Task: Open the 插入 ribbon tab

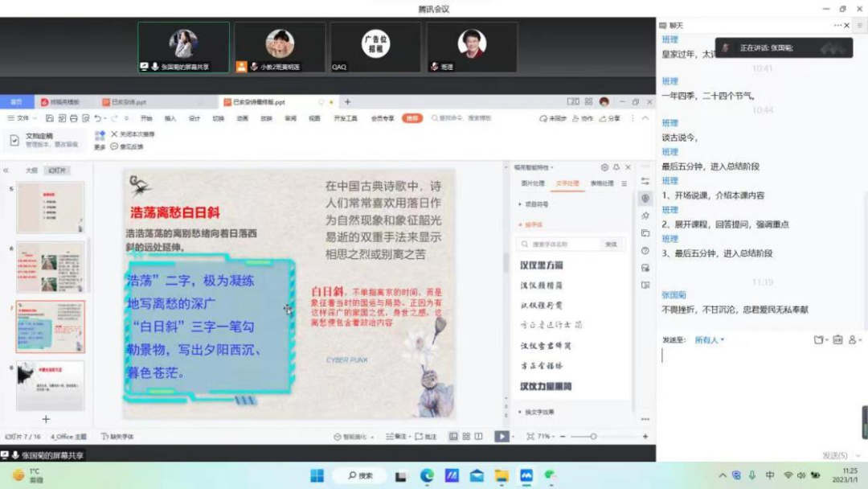Action: pyautogui.click(x=170, y=118)
